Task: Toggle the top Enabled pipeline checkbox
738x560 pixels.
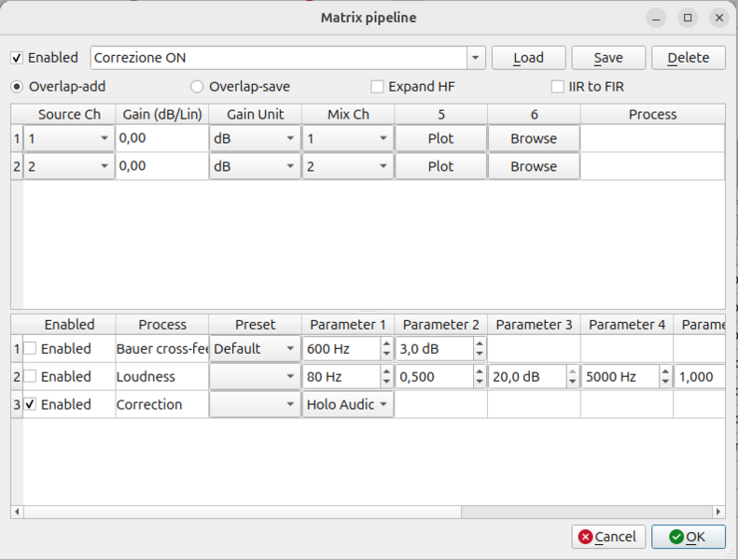Action: coord(17,58)
